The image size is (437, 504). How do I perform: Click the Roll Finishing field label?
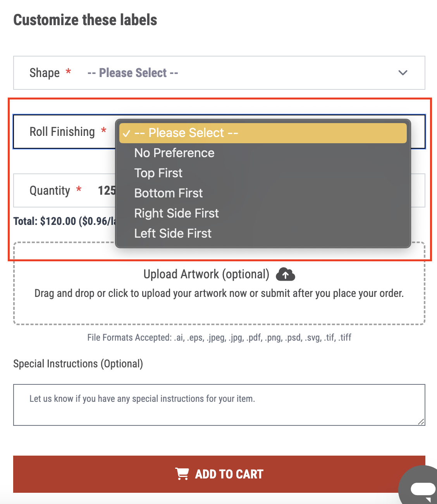pyautogui.click(x=62, y=132)
